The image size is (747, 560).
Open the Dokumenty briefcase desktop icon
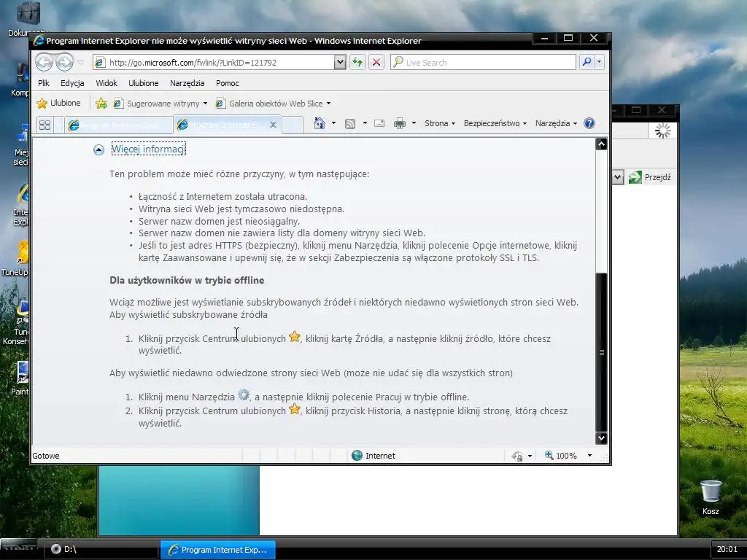tap(27, 20)
